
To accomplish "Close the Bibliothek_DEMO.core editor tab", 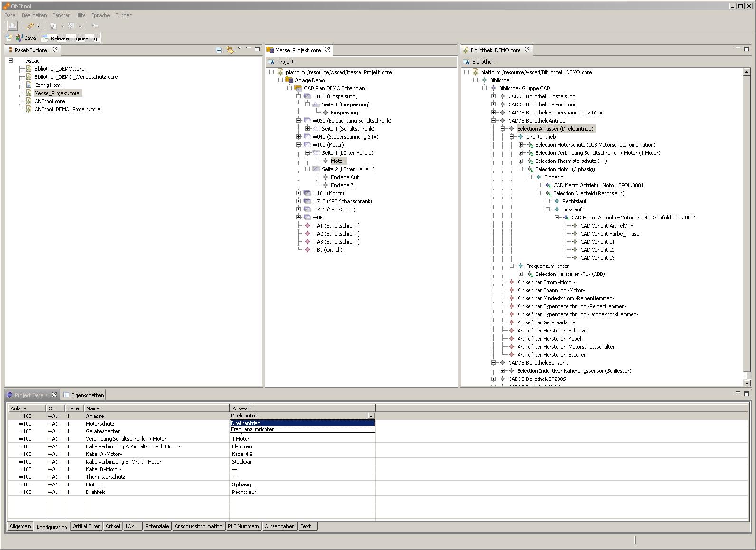I will point(527,50).
